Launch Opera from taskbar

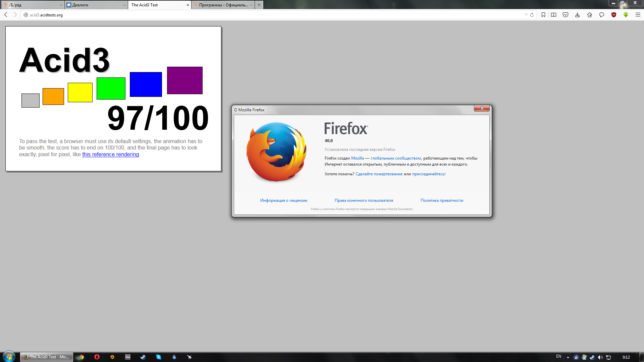[x=97, y=357]
